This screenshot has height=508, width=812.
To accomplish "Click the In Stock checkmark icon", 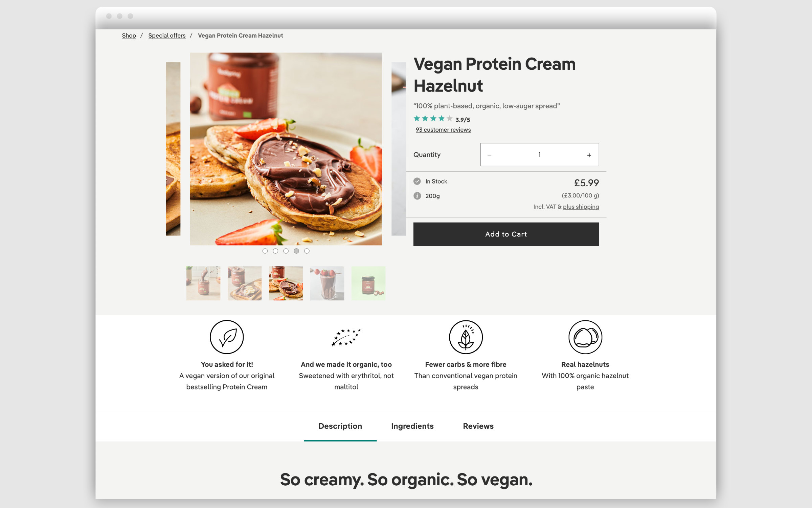I will [x=417, y=181].
